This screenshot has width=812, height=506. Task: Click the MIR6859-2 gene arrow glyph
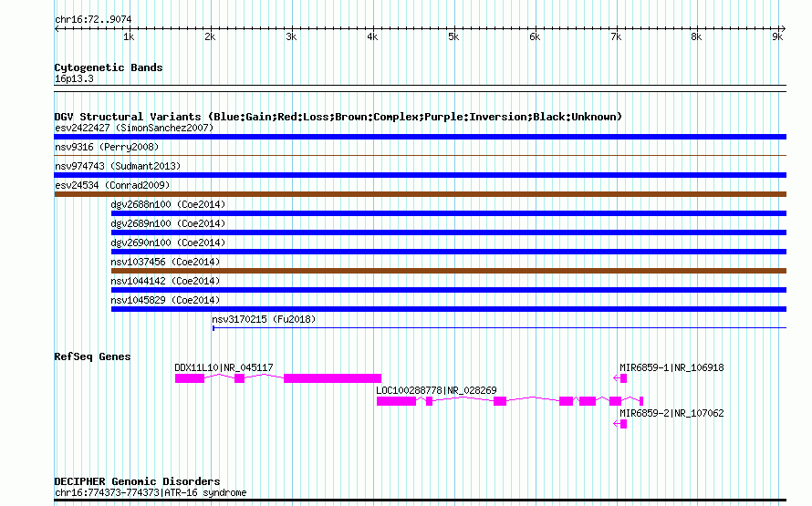[x=619, y=424]
